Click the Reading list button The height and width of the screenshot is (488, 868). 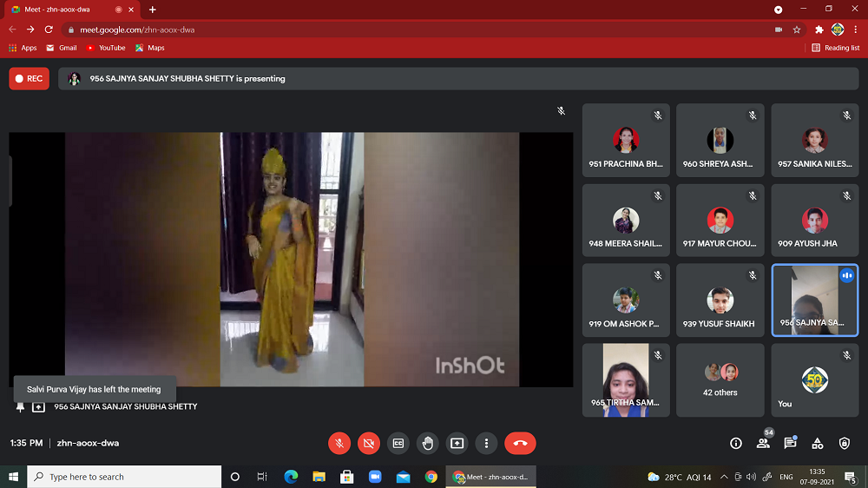pyautogui.click(x=835, y=48)
